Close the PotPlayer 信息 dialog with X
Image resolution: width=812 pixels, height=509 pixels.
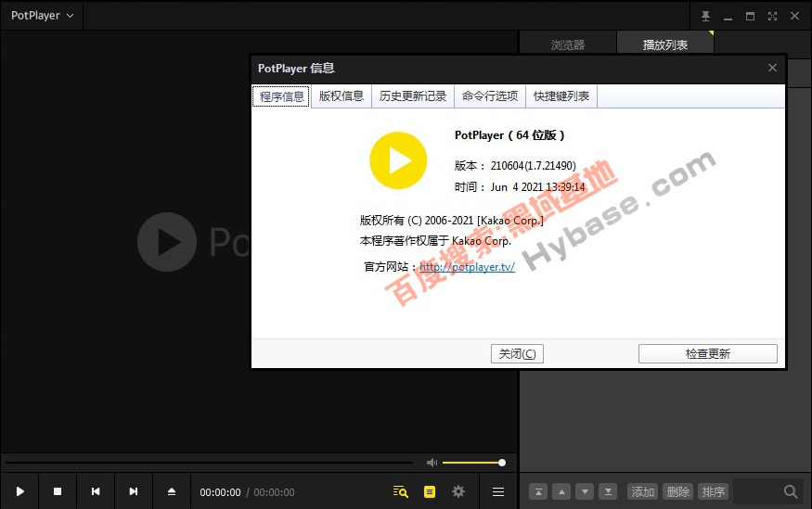[x=772, y=68]
